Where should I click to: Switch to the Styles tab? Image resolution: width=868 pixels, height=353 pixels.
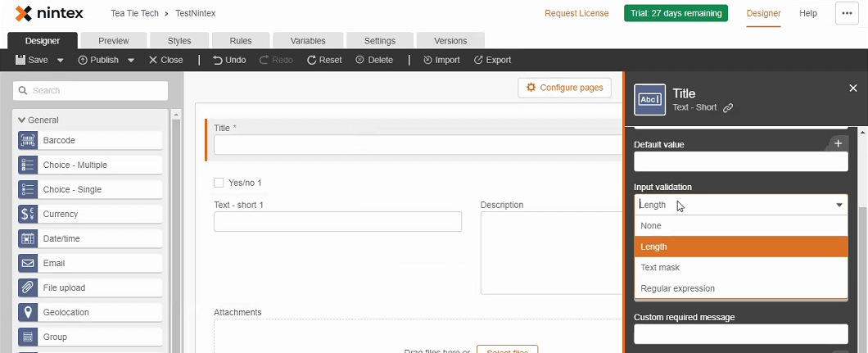click(x=179, y=40)
